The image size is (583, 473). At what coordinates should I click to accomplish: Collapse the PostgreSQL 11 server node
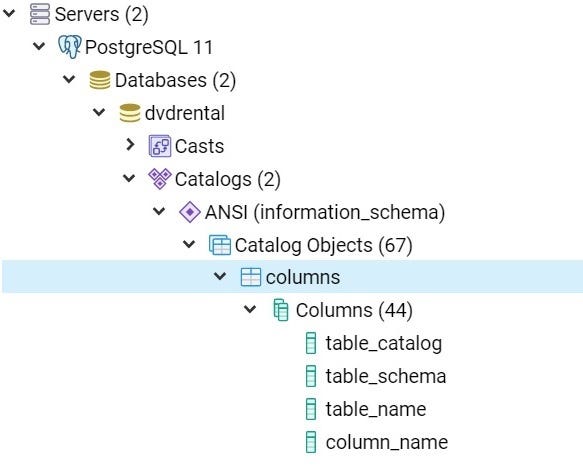coord(39,46)
